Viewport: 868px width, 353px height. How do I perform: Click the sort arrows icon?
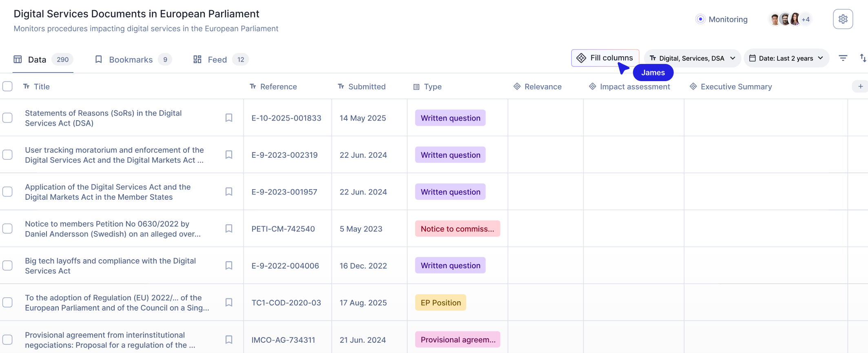click(x=863, y=58)
